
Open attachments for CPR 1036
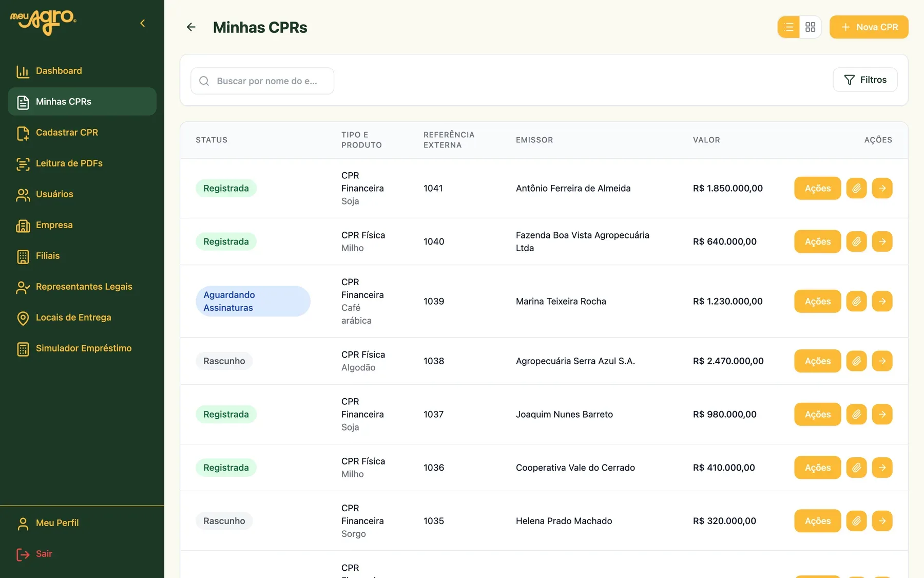point(857,468)
